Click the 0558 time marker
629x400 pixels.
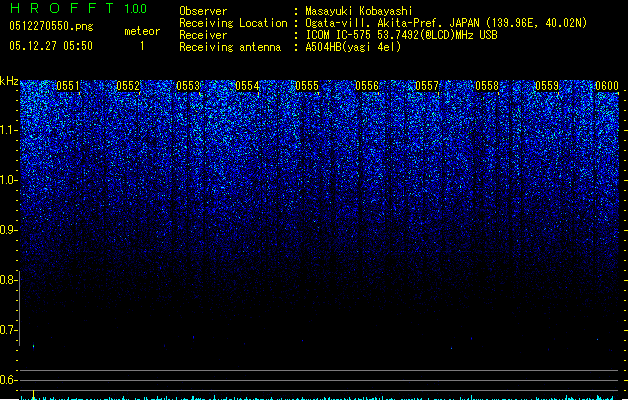point(487,85)
